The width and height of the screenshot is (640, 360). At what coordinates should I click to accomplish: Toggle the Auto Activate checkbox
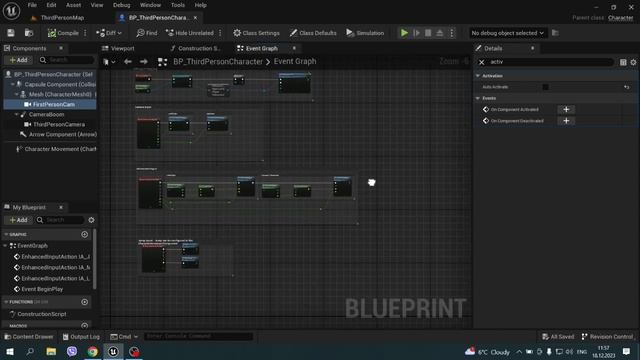[545, 87]
